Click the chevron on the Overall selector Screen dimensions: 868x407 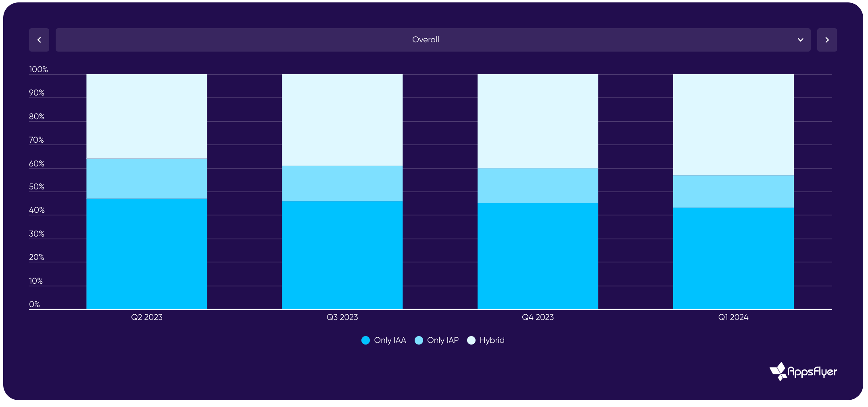pos(801,39)
